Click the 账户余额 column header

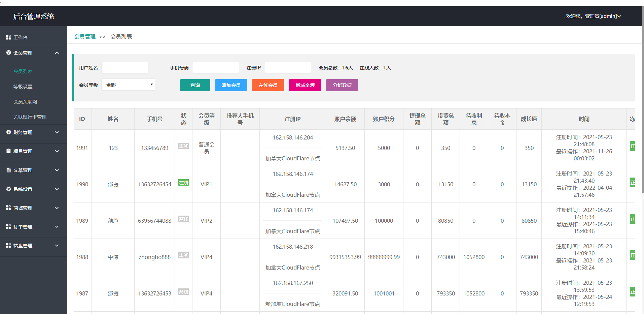pos(345,119)
